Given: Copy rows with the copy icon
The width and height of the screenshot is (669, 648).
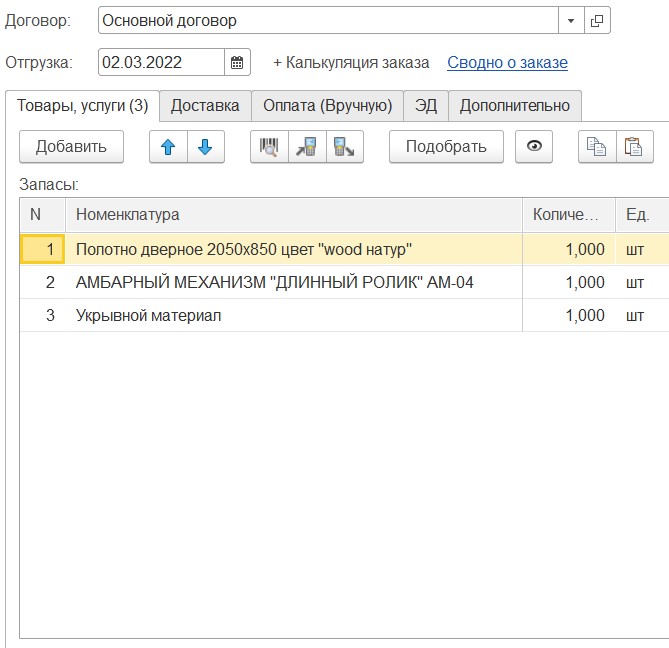Looking at the screenshot, I should coord(596,147).
